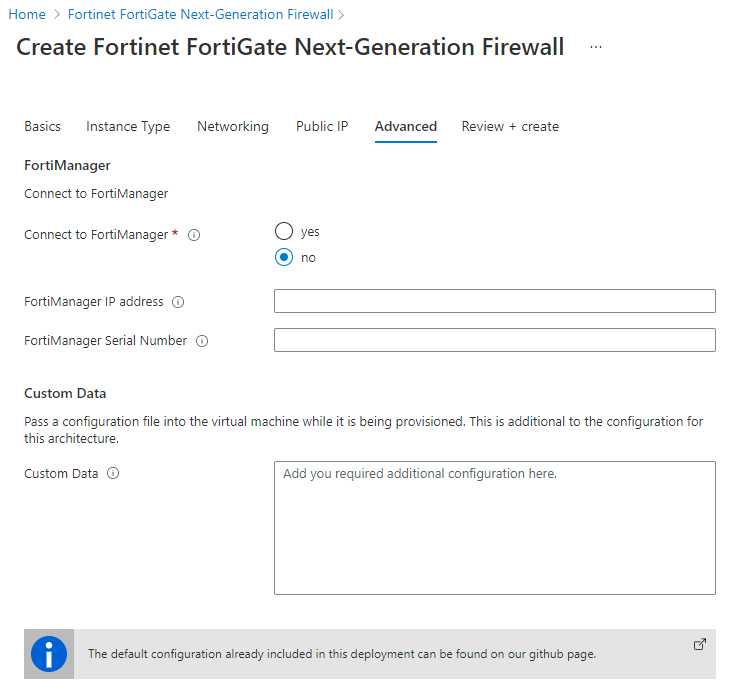Image resolution: width=733 pixels, height=693 pixels.
Task: Click info icon next to FortiManager Serial Number
Action: (x=202, y=341)
